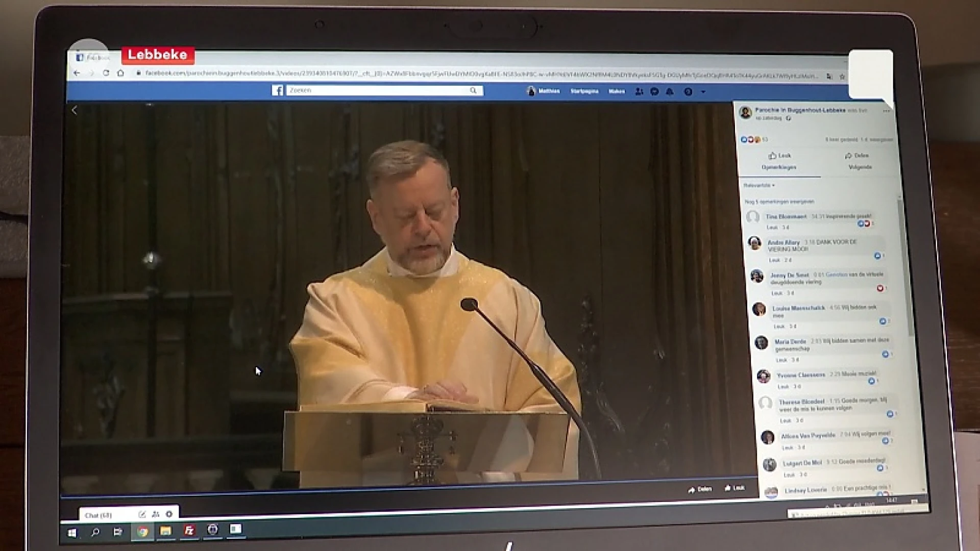Click the browser home icon
The width and height of the screenshot is (980, 551).
[120, 73]
